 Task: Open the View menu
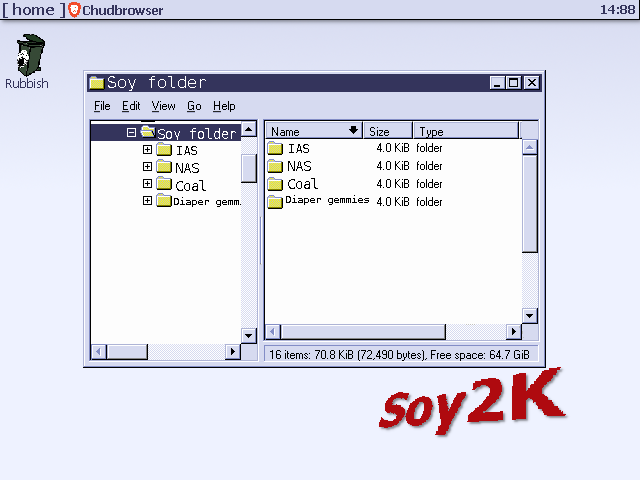click(163, 106)
